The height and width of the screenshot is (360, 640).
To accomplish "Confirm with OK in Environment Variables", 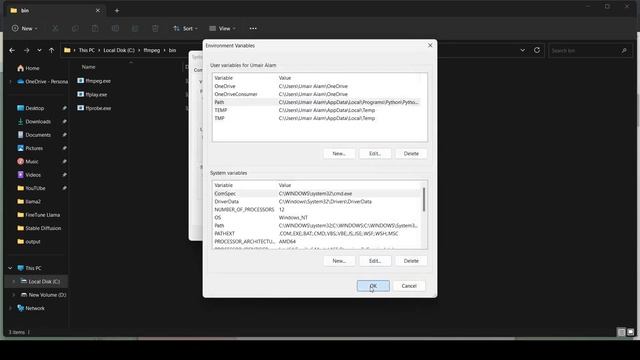I will pos(373,286).
